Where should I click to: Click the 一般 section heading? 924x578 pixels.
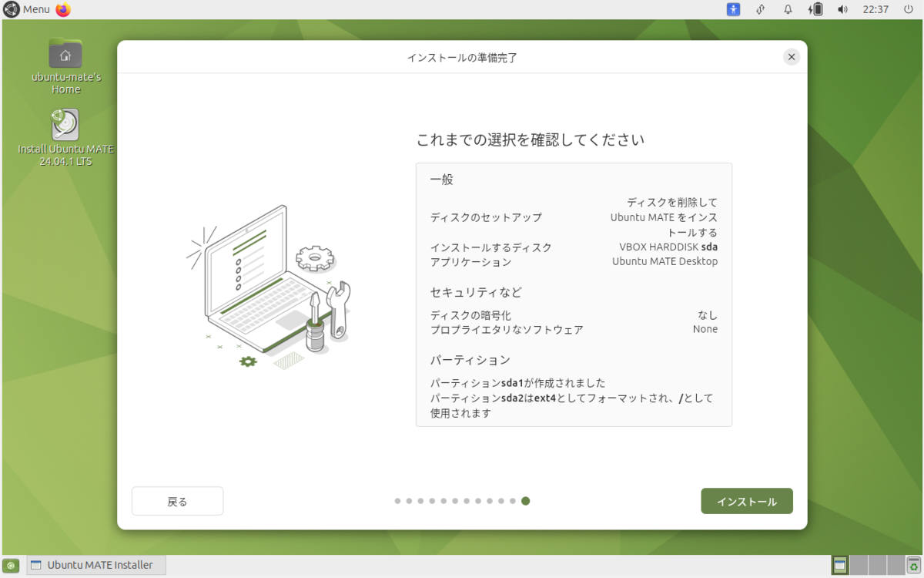[x=442, y=180]
